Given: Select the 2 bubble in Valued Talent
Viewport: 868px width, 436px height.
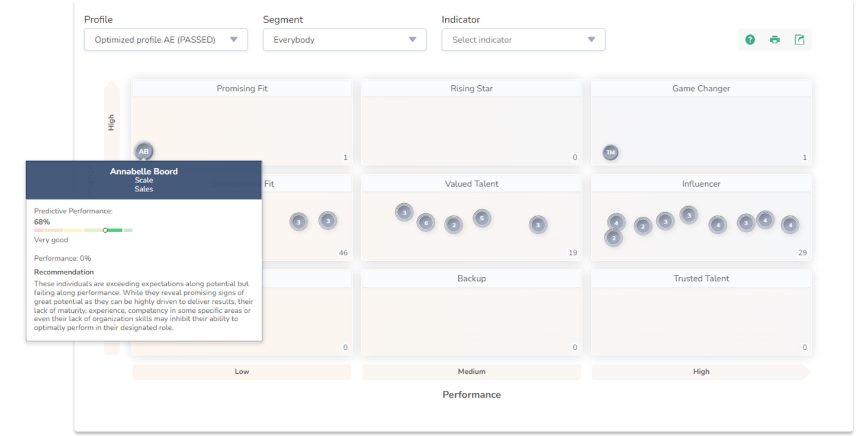Looking at the screenshot, I should point(454,225).
